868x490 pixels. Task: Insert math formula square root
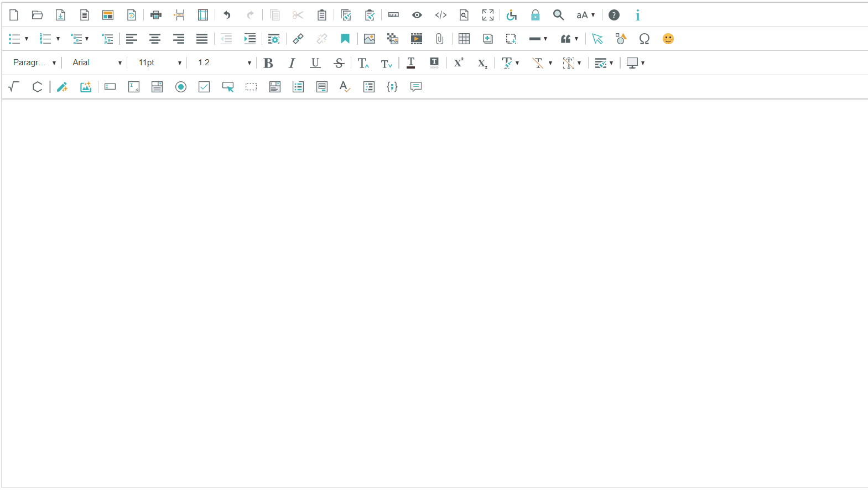point(14,87)
